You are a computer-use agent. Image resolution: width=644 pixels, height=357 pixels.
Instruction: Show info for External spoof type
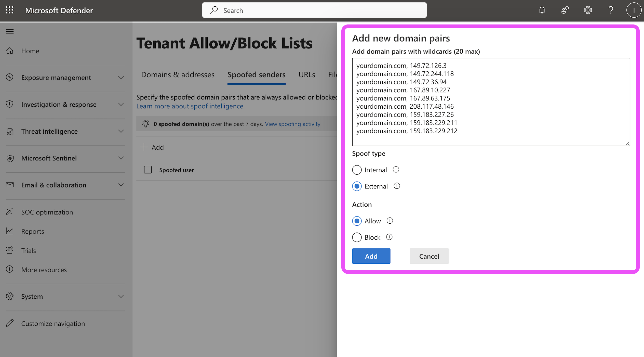coord(397,186)
